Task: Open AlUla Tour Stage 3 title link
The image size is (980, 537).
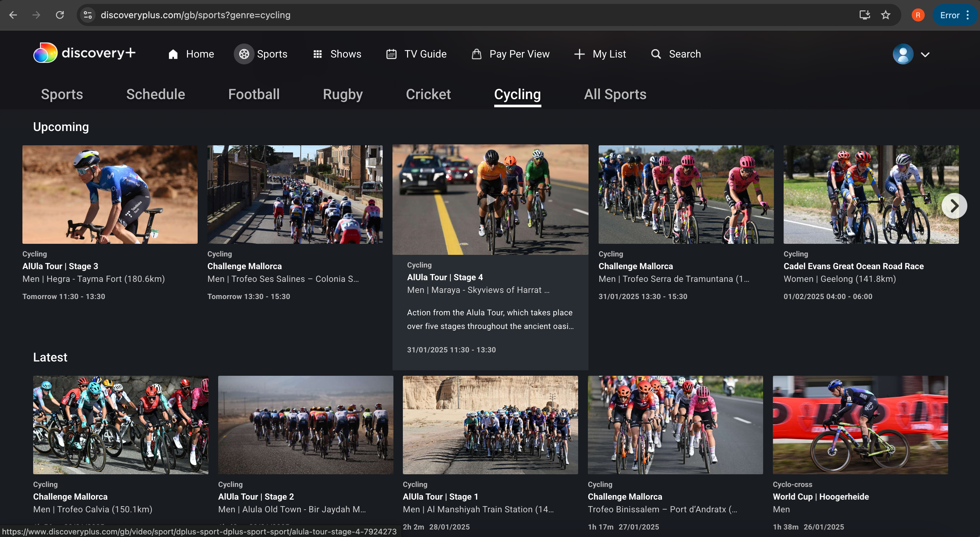Action: coord(60,266)
